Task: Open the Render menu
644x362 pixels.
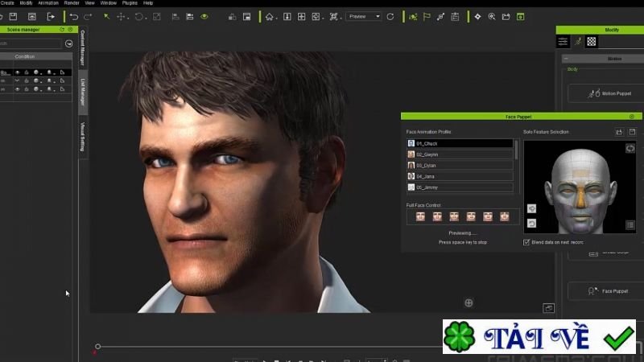Action: point(72,3)
